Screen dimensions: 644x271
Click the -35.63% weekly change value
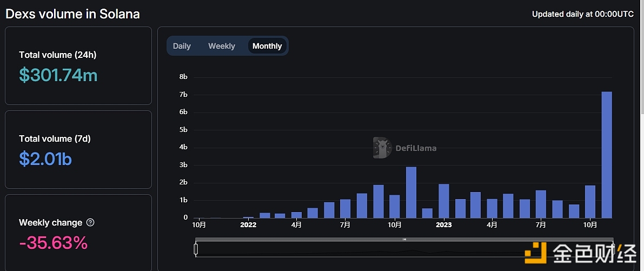pos(54,243)
